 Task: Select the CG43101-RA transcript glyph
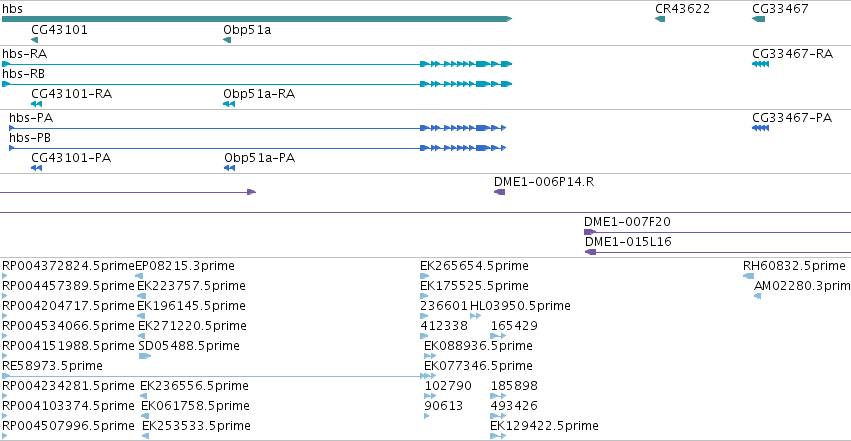pos(36,104)
